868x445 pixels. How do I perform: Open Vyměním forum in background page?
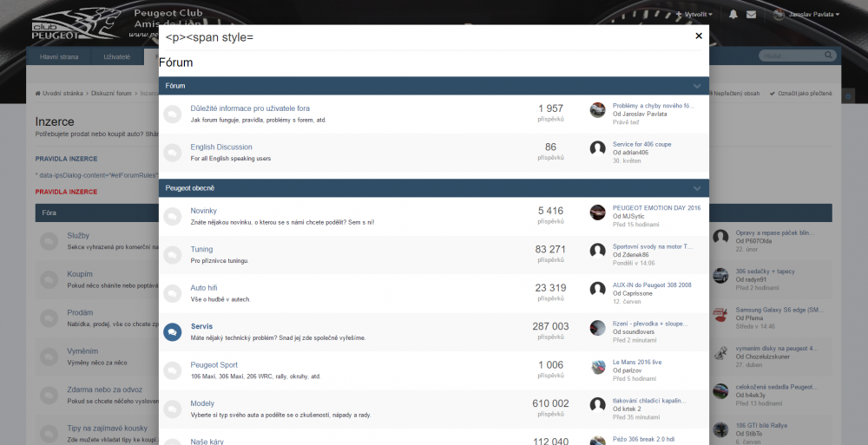[82, 351]
